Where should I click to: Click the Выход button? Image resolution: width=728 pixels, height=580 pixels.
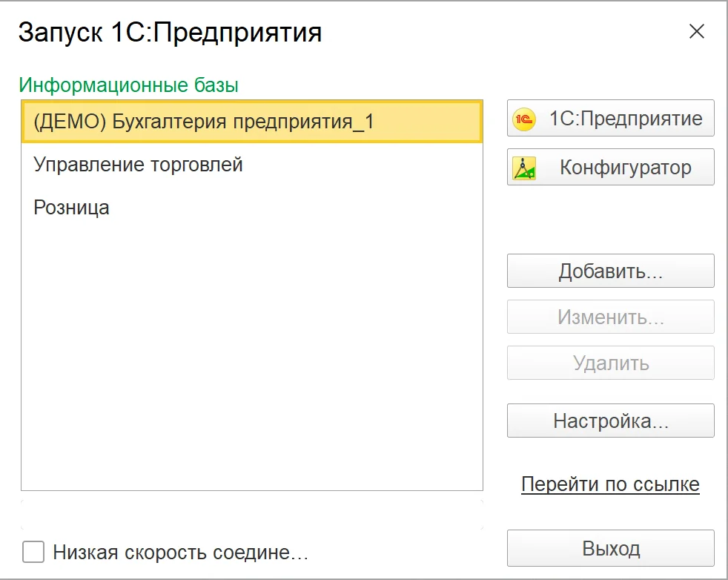pos(611,548)
